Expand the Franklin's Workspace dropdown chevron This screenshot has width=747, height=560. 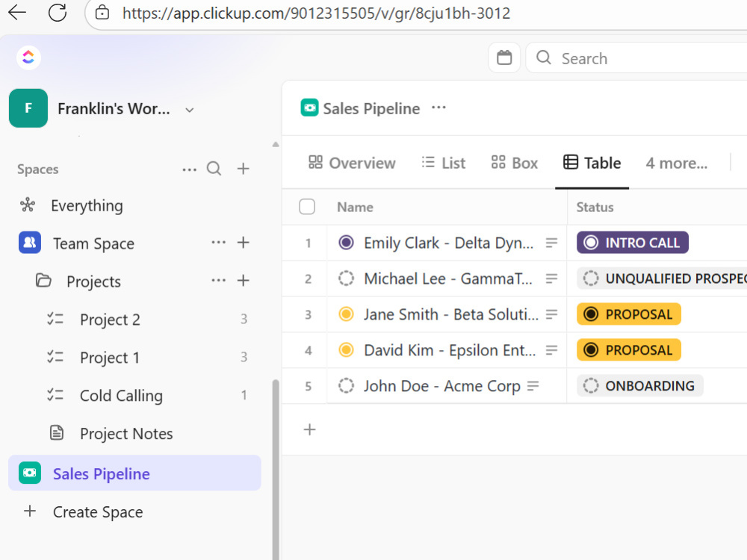coord(190,110)
